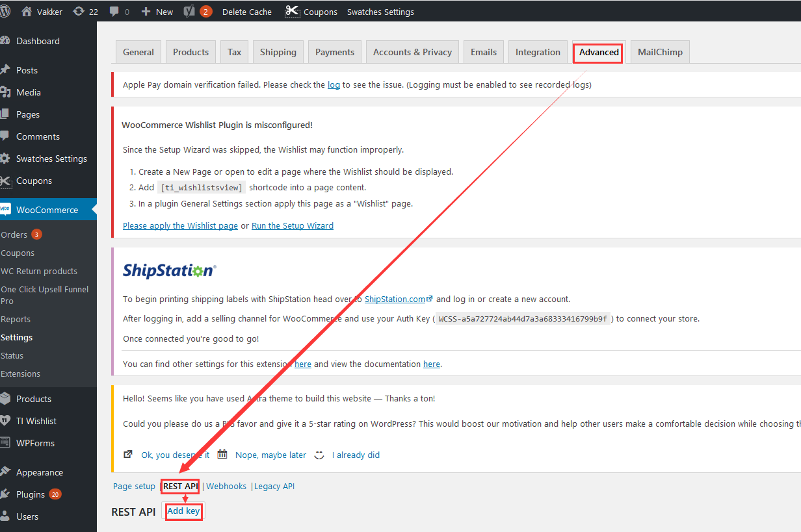Switch to the Shipping tab
The width and height of the screenshot is (801, 532).
(x=278, y=52)
